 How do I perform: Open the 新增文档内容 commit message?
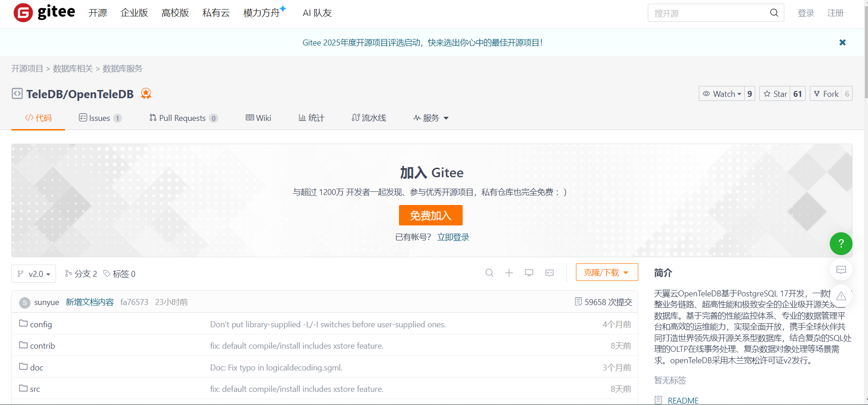click(x=90, y=302)
